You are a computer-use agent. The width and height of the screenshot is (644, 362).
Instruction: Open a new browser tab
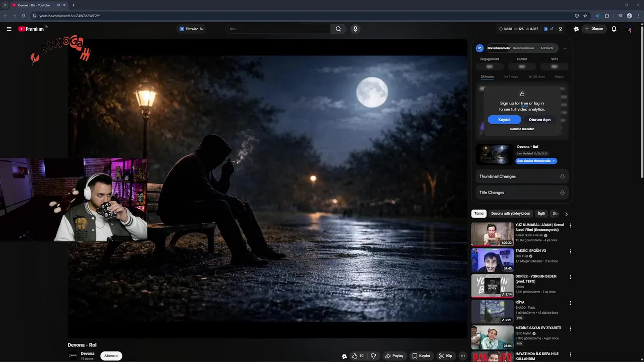point(73,5)
